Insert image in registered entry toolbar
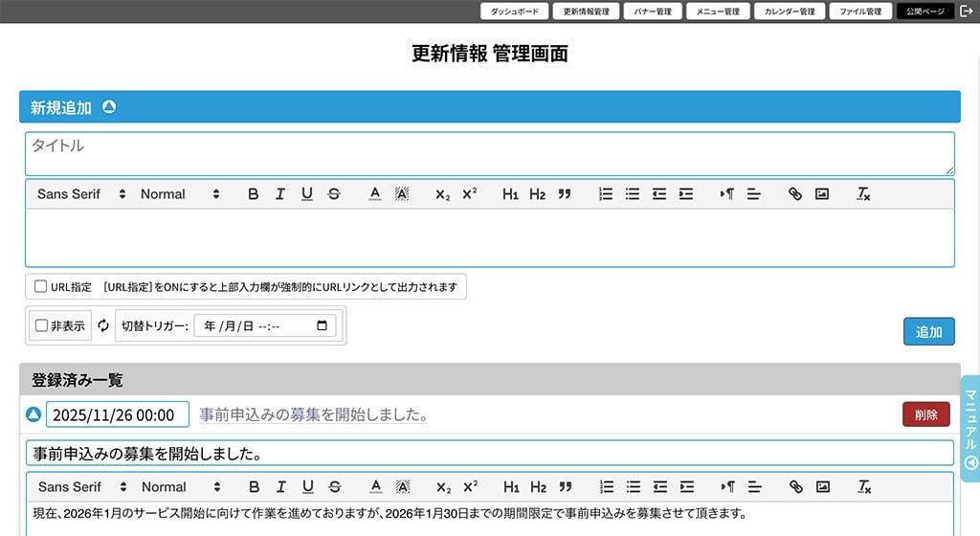This screenshot has height=536, width=980. click(823, 486)
